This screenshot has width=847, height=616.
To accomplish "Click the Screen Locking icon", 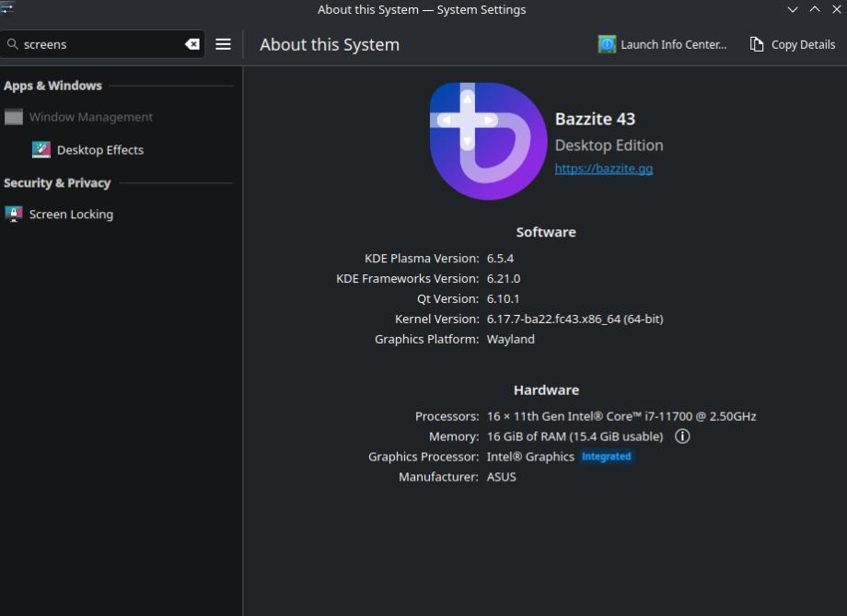I will (14, 214).
